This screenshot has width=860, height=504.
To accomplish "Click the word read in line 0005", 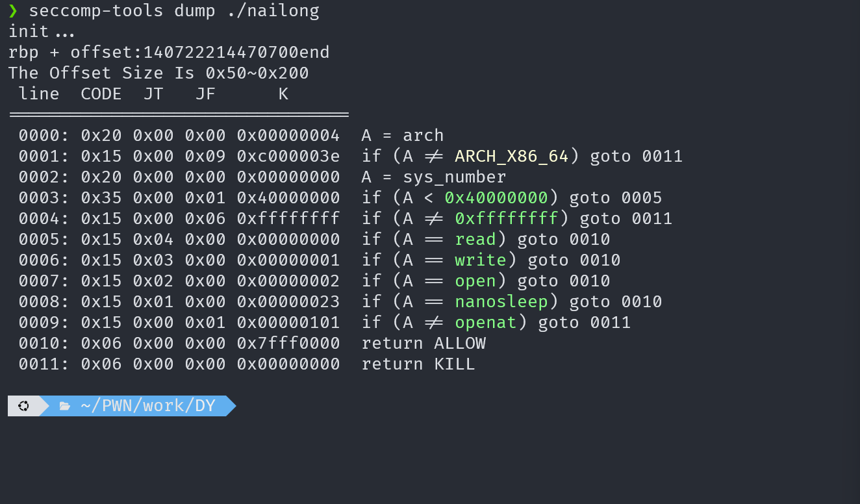I will pos(475,239).
